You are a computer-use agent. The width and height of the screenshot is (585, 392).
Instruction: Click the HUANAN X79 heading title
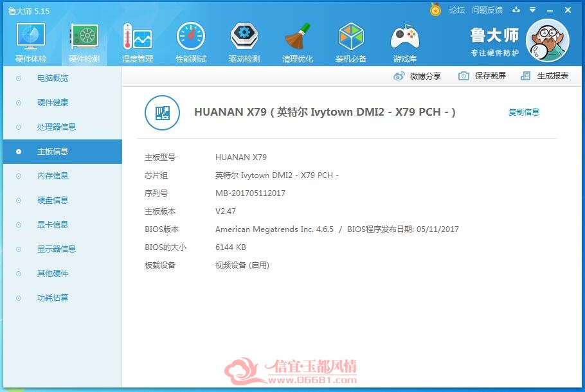[x=325, y=112]
